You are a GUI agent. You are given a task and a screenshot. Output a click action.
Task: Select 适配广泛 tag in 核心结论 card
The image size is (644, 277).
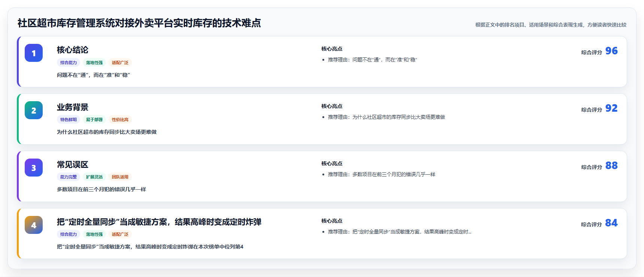coord(120,63)
